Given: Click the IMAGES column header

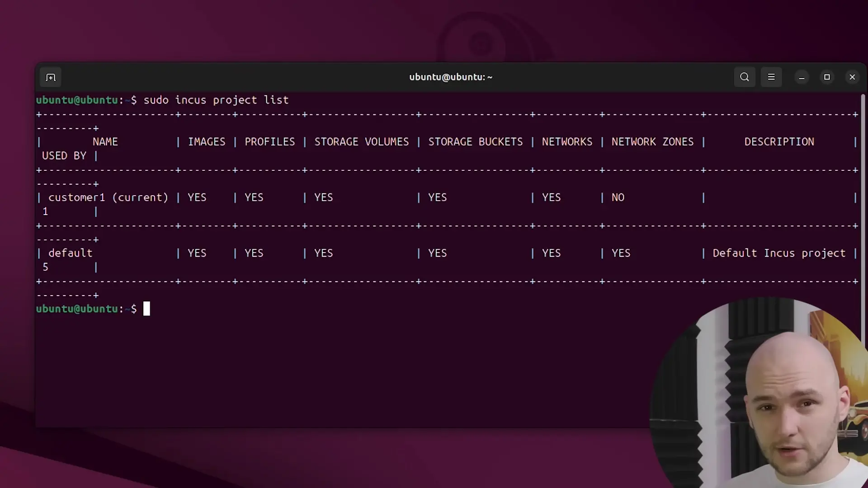Looking at the screenshot, I should pyautogui.click(x=207, y=142).
